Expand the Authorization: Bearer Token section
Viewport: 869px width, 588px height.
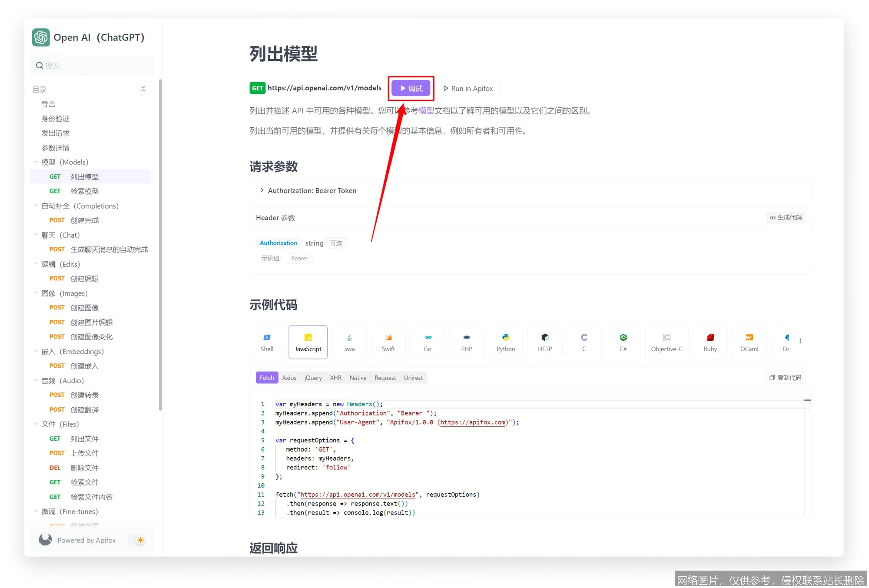pyautogui.click(x=262, y=190)
